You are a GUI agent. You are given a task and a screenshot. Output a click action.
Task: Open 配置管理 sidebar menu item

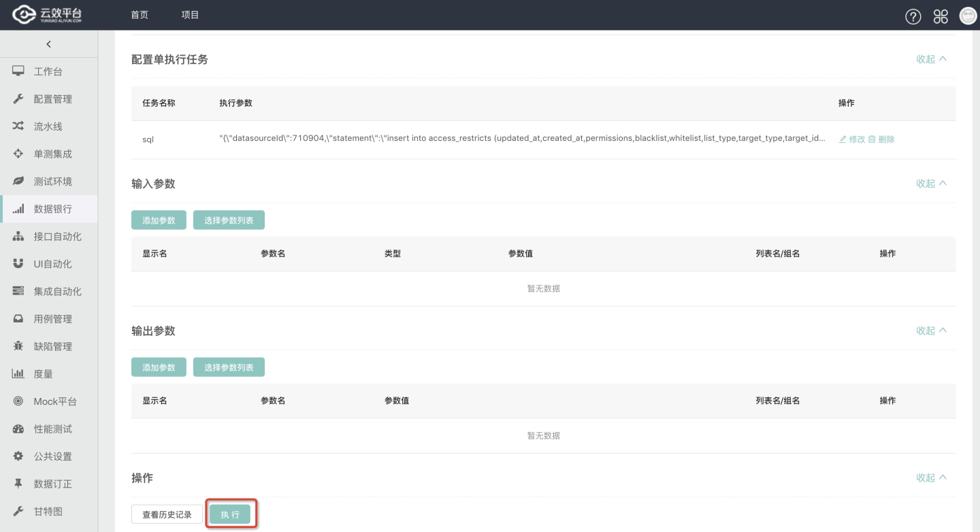click(x=49, y=99)
